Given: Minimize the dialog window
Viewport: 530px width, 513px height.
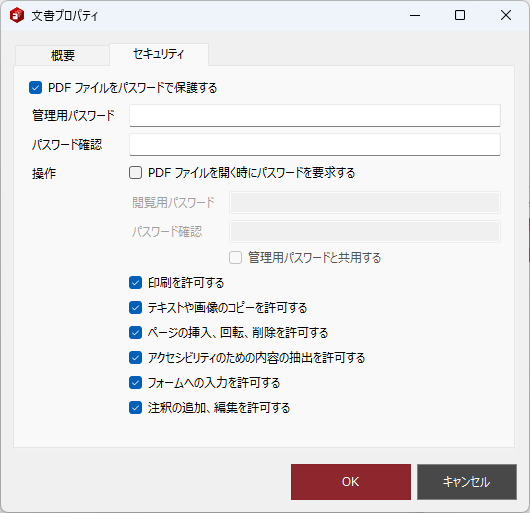Looking at the screenshot, I should (x=415, y=15).
